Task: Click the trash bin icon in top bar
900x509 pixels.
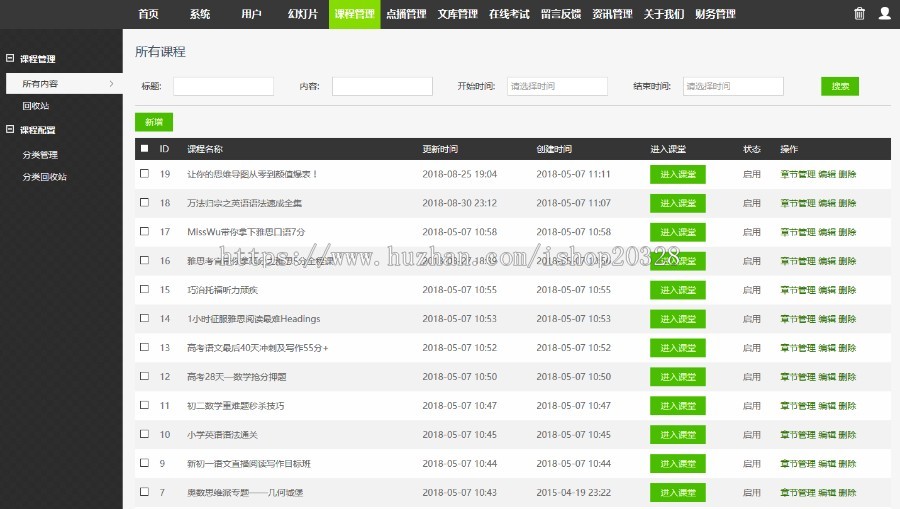Action: (859, 14)
